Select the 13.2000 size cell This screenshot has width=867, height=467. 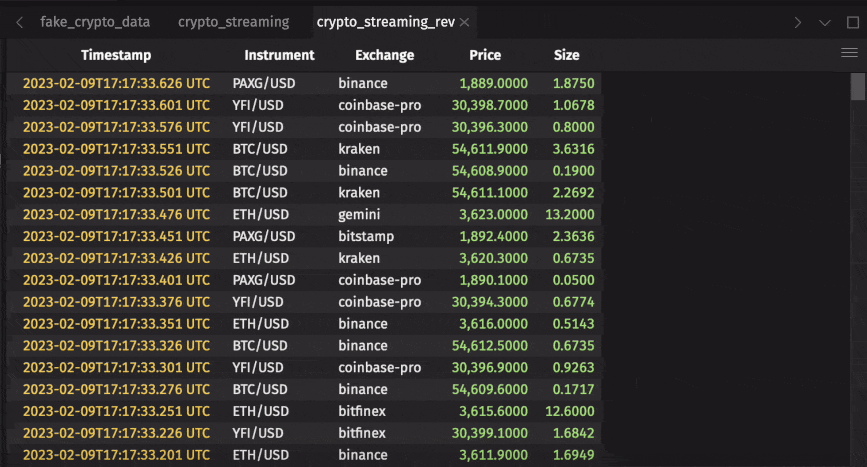point(571,214)
